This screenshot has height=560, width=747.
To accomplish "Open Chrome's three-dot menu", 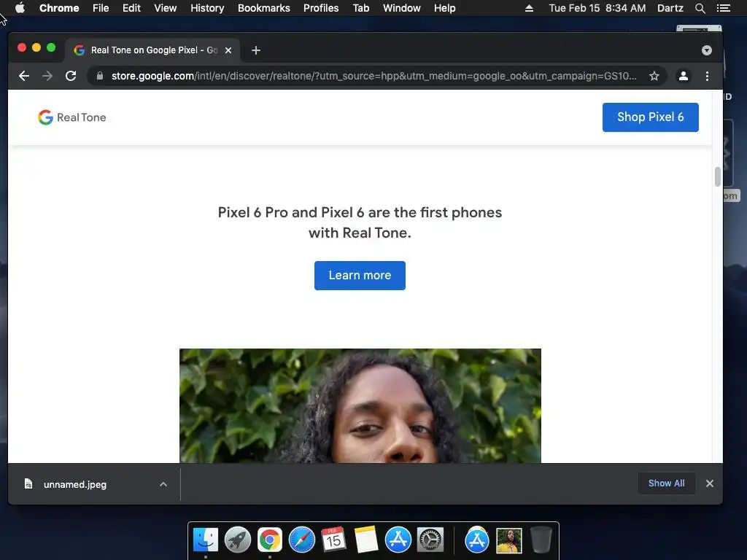I will click(x=707, y=76).
